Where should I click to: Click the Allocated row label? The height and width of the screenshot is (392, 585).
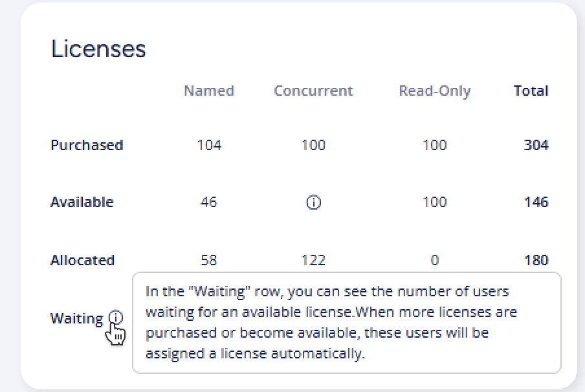[x=82, y=260]
